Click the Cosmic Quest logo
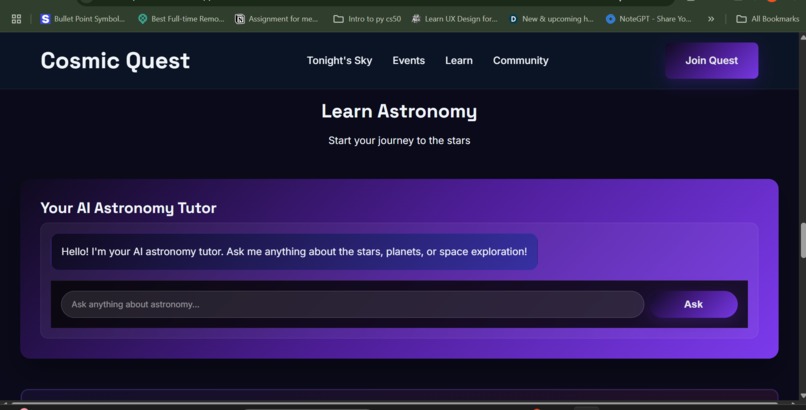 click(115, 61)
